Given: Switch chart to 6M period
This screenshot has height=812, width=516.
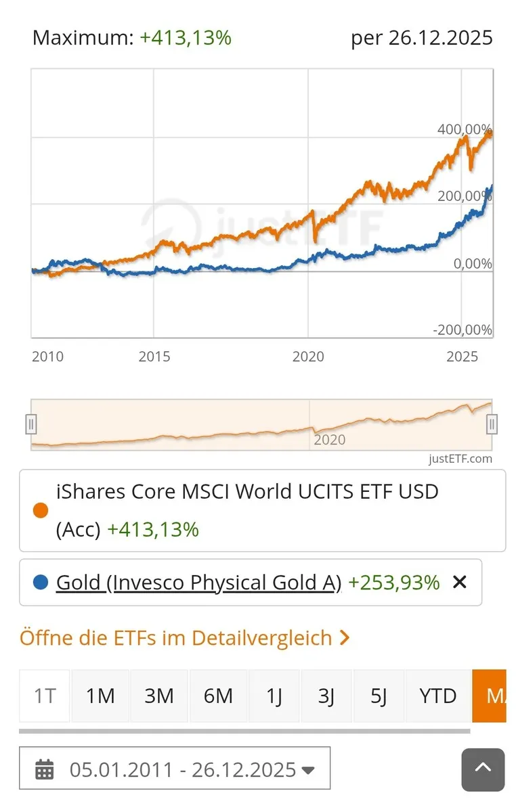Looking at the screenshot, I should click(x=218, y=696).
